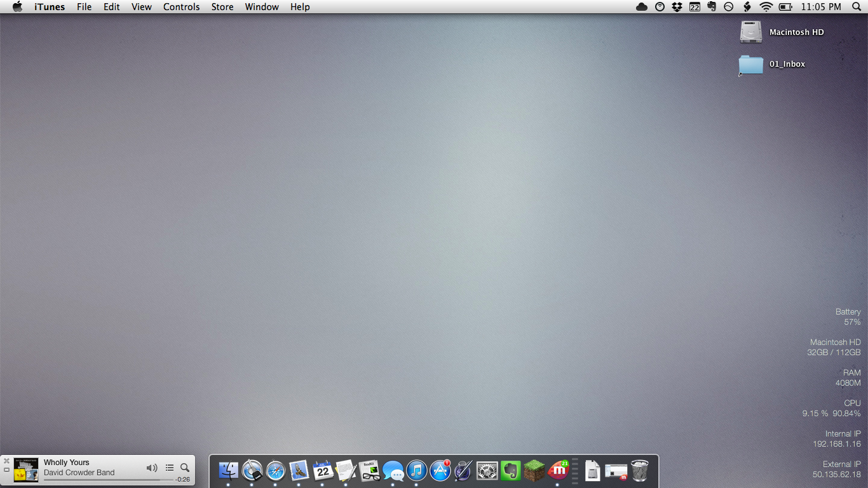Screen dimensions: 868x488
Task: Open Finder from the Dock
Action: (x=228, y=471)
